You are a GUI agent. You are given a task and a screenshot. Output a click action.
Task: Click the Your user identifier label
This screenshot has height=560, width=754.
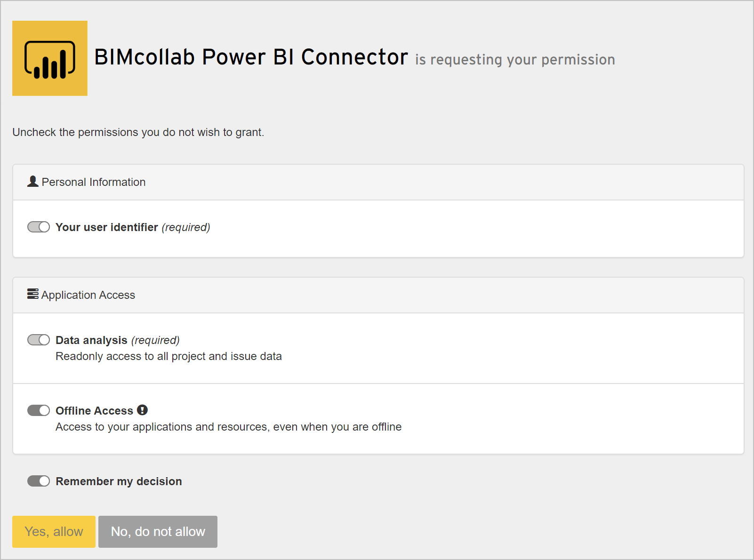107,227
